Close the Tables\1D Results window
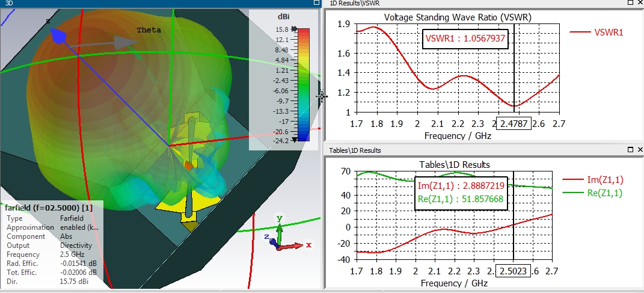The image size is (644, 293). coord(640,150)
